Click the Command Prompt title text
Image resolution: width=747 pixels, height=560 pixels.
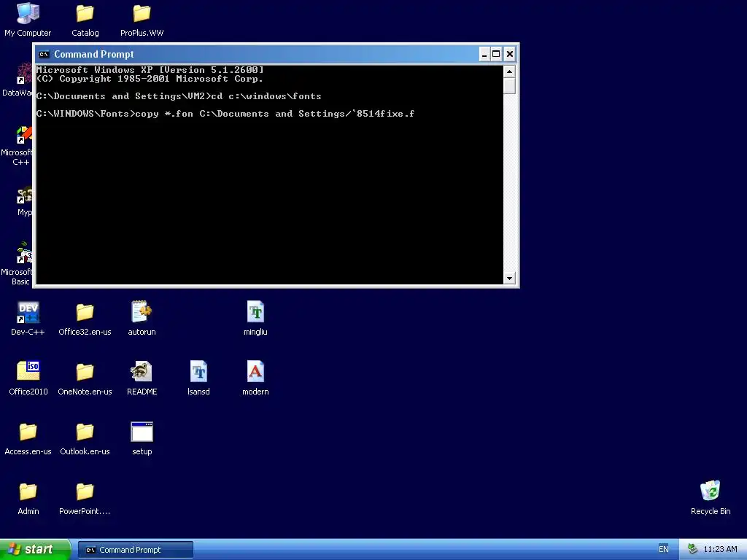(94, 54)
